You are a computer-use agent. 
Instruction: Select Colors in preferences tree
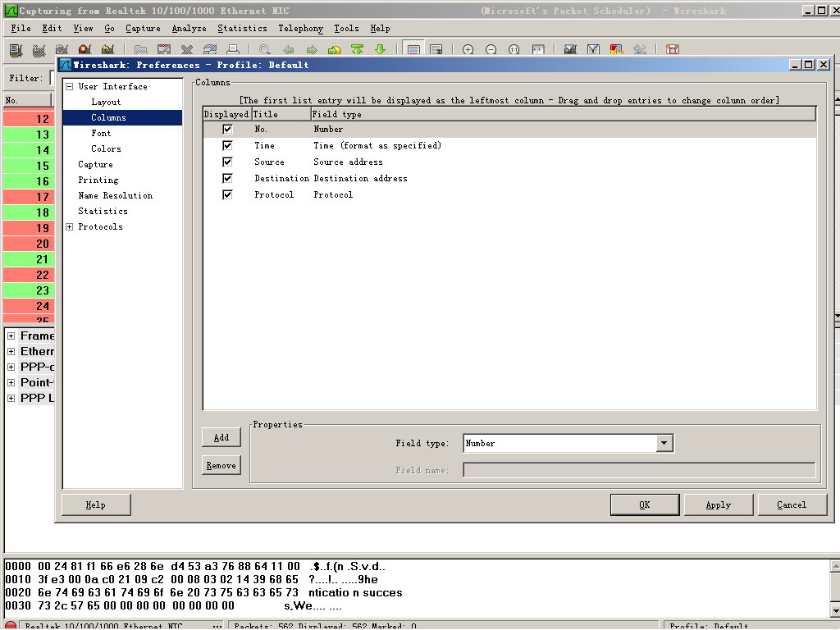click(x=106, y=148)
